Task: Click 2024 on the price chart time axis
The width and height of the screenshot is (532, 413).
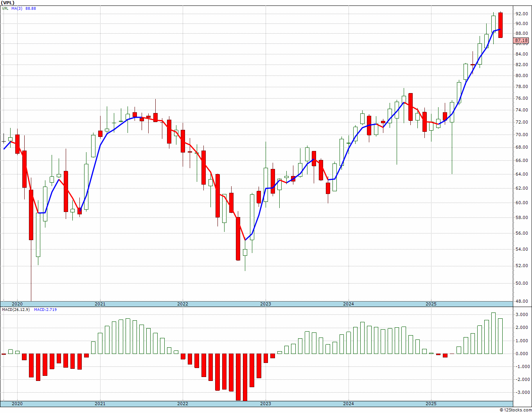Action: tap(349, 304)
